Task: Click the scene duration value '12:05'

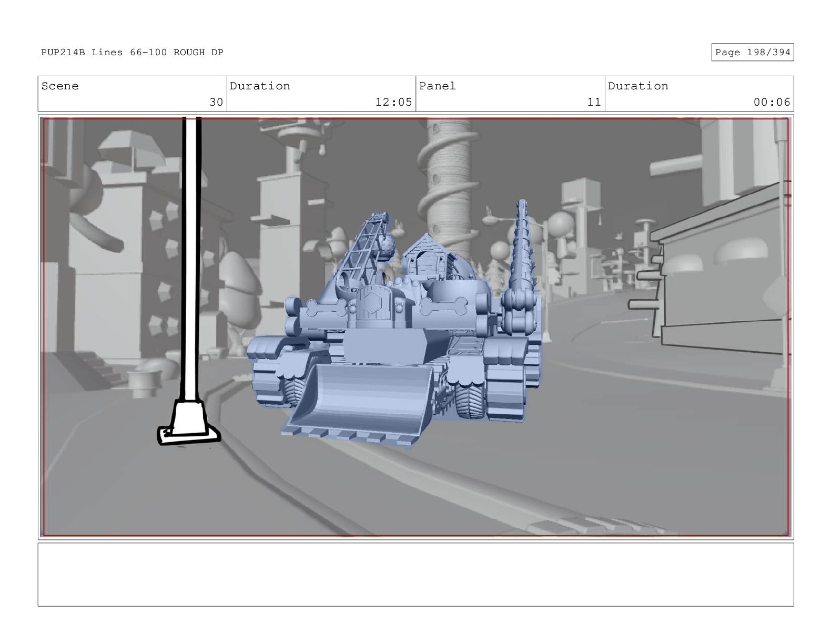Action: [393, 102]
